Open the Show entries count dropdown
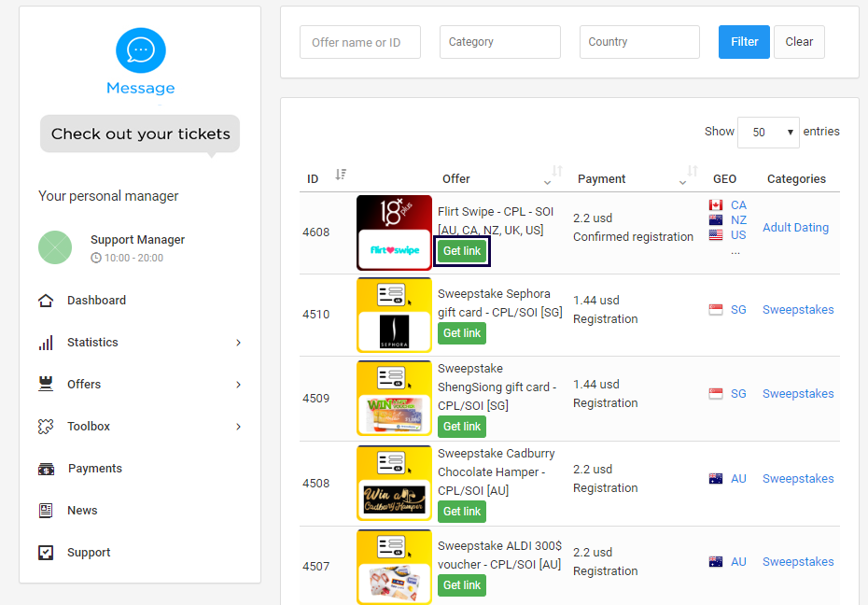Screen dimensions: 868x605 pos(768,133)
